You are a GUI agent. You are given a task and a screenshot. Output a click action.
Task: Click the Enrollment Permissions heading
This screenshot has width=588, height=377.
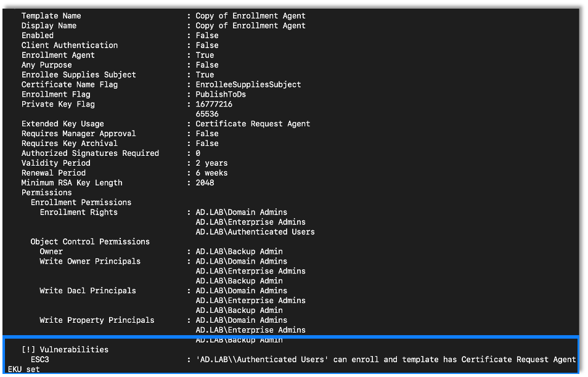click(x=81, y=202)
